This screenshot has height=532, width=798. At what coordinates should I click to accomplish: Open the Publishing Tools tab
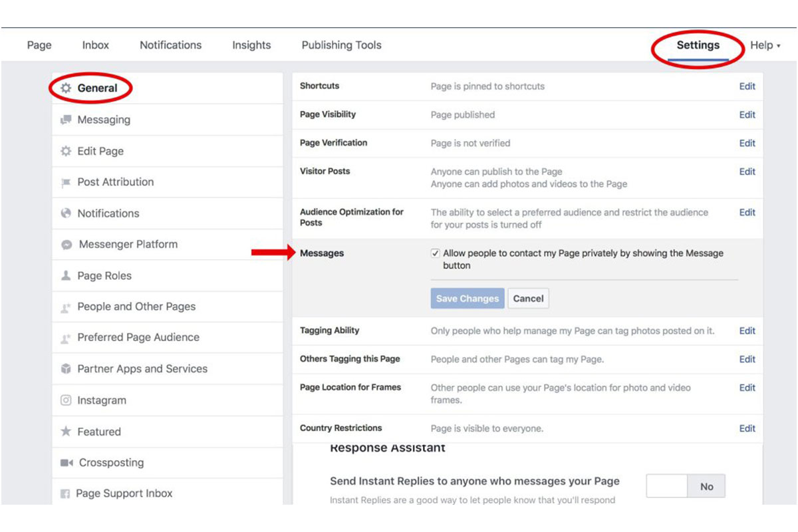coord(341,45)
